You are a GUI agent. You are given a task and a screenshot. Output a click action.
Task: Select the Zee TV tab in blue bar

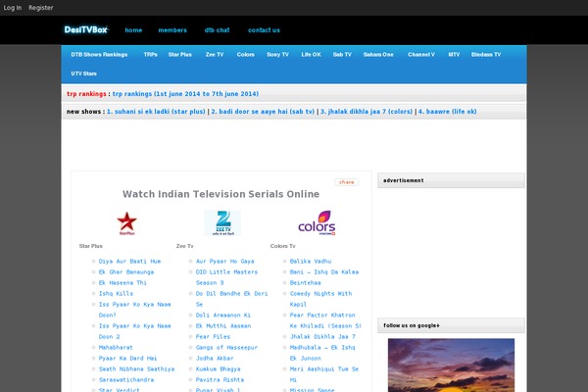click(x=215, y=55)
